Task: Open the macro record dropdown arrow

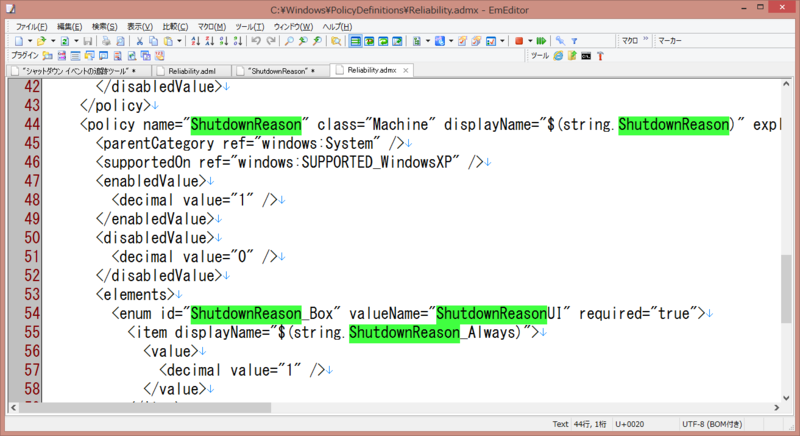Action: point(530,41)
